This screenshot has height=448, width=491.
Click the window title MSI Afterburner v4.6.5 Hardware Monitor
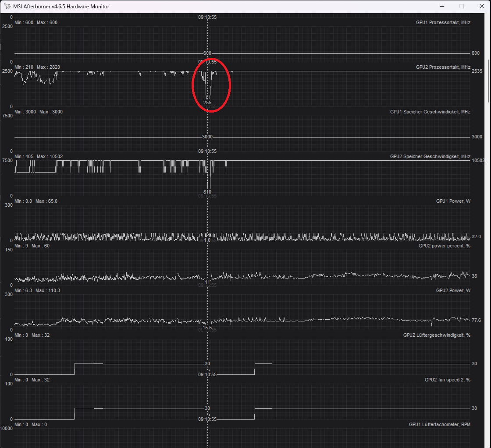61,7
